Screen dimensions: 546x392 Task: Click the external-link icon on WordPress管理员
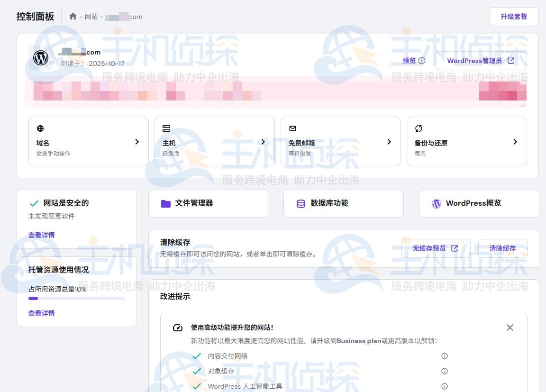[x=510, y=60]
